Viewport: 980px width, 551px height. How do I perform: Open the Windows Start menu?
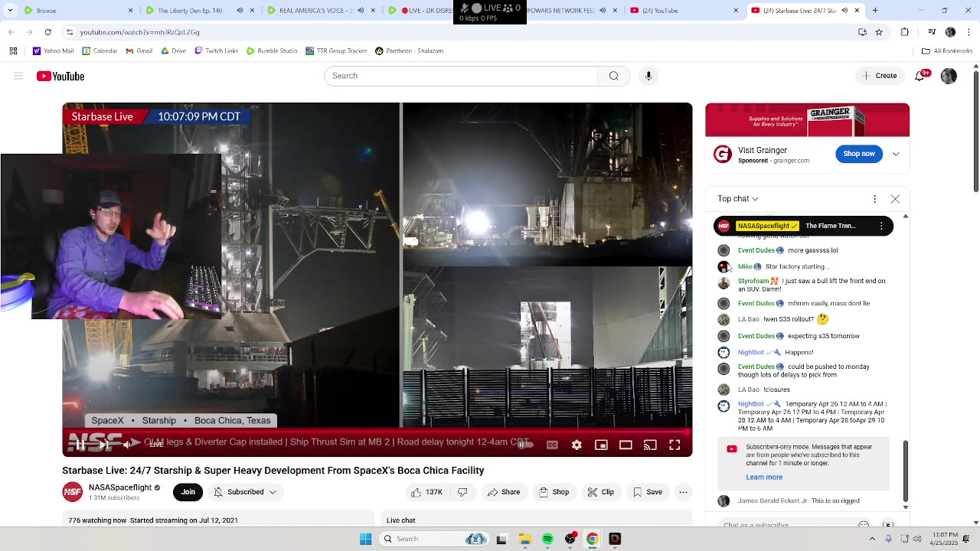tap(366, 539)
